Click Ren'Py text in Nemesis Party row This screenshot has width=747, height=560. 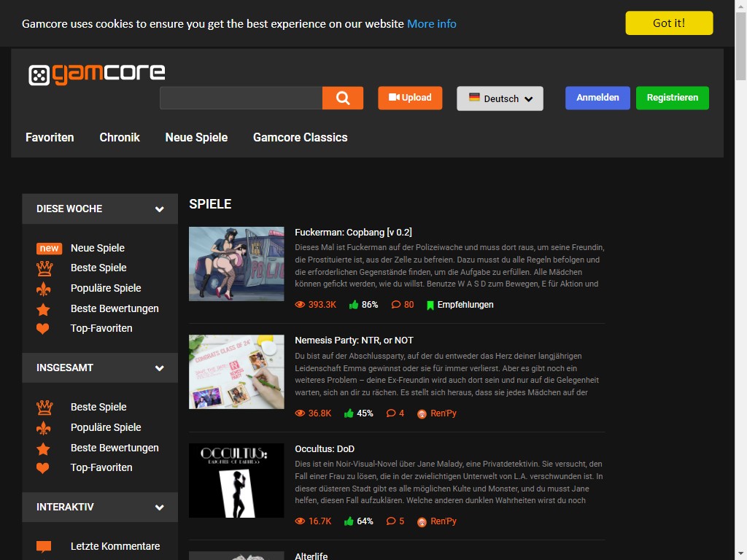(x=444, y=413)
